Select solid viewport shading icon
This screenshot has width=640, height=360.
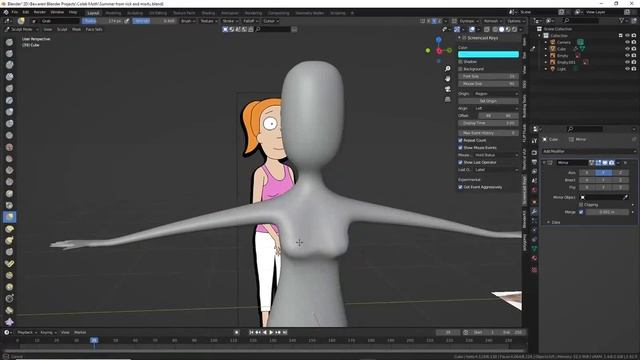click(502, 29)
